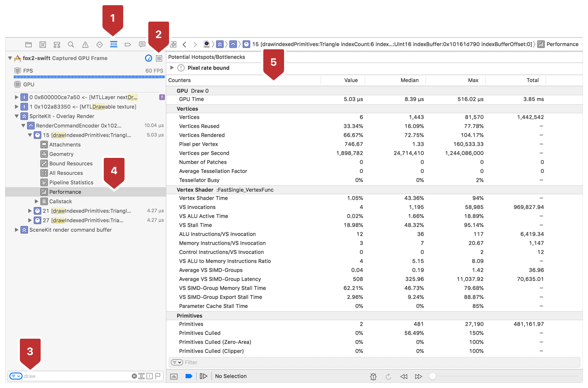Open the Issue navigator warning icon

(85, 45)
